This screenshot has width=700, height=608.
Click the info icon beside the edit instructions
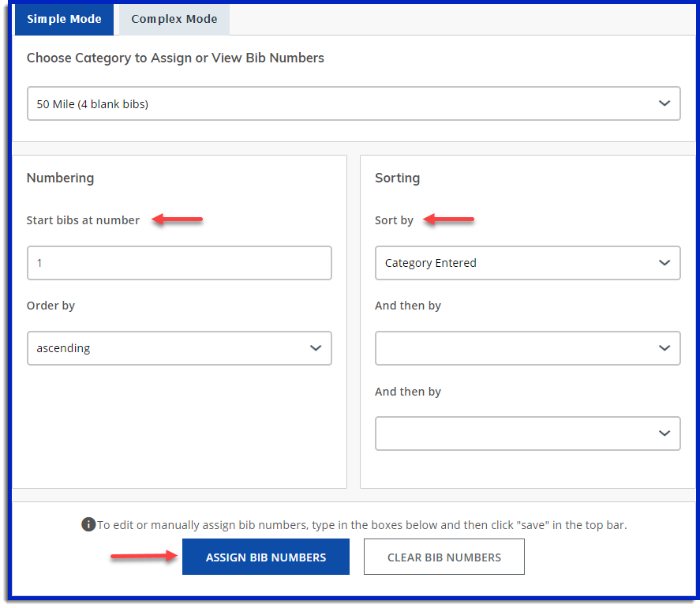(88, 524)
